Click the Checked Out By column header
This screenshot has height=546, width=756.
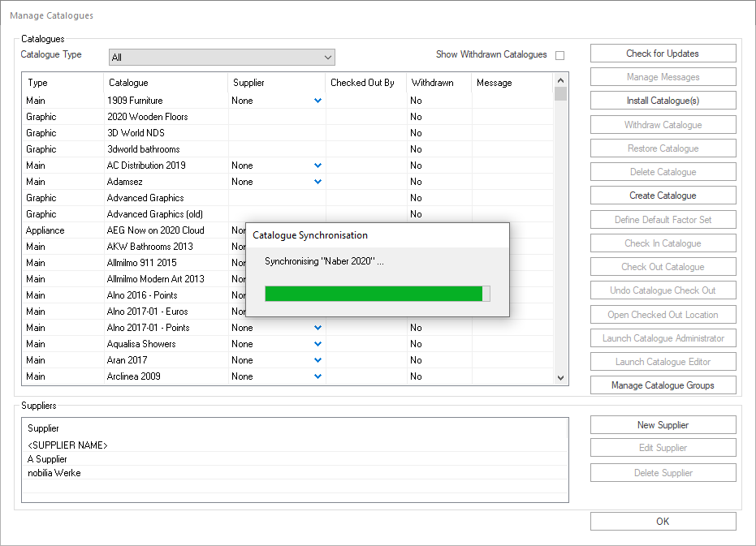click(x=366, y=83)
